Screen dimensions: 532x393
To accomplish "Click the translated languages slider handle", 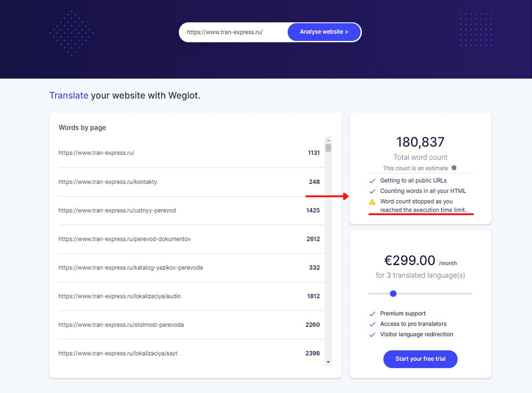I will (x=393, y=294).
